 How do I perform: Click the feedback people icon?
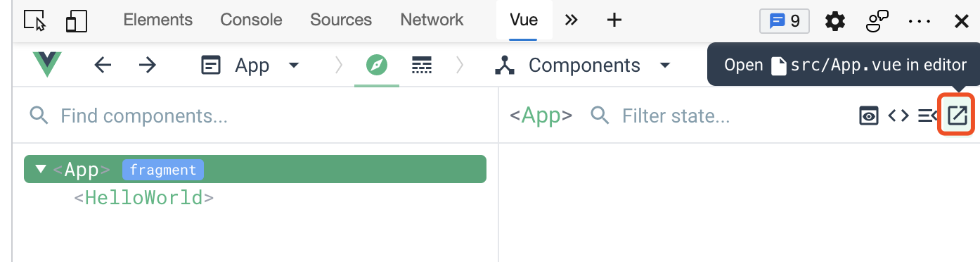(877, 21)
